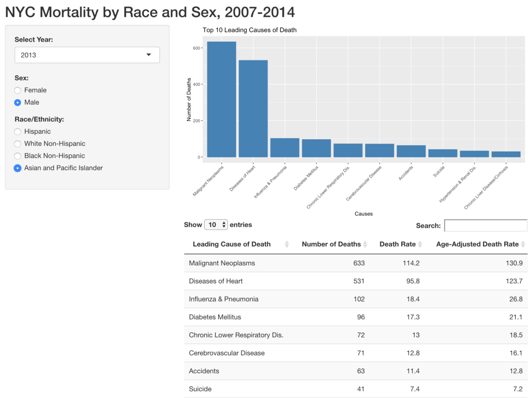Click sort arrows beside Number of Deaths
The width and height of the screenshot is (532, 398).
tap(365, 244)
